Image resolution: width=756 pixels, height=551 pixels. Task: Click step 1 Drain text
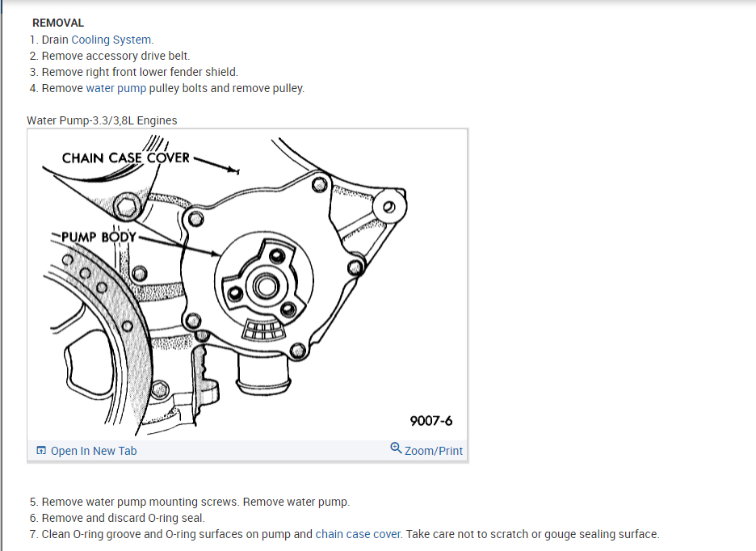pos(55,40)
